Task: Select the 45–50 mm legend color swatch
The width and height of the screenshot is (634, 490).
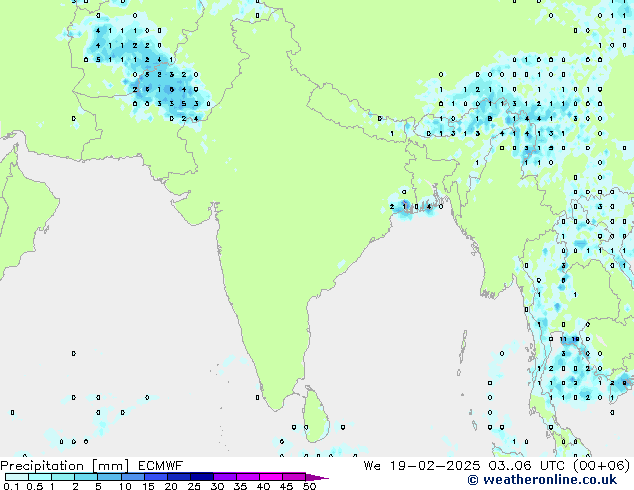Action: (x=294, y=477)
